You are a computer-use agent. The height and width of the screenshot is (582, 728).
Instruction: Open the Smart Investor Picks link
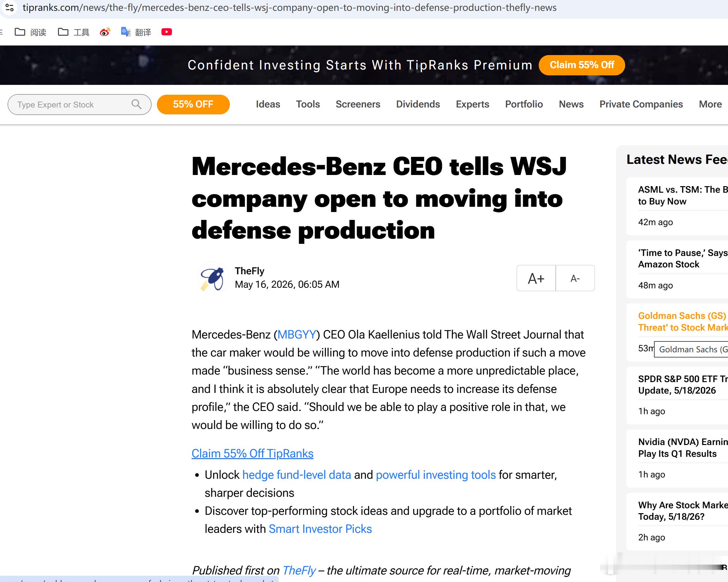click(320, 529)
